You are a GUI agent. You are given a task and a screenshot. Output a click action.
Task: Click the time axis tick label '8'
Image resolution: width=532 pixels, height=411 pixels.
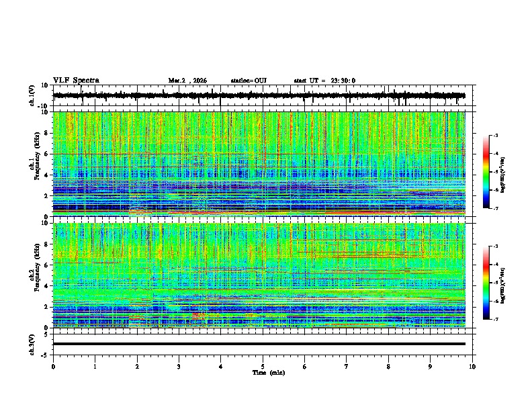pyautogui.click(x=388, y=367)
